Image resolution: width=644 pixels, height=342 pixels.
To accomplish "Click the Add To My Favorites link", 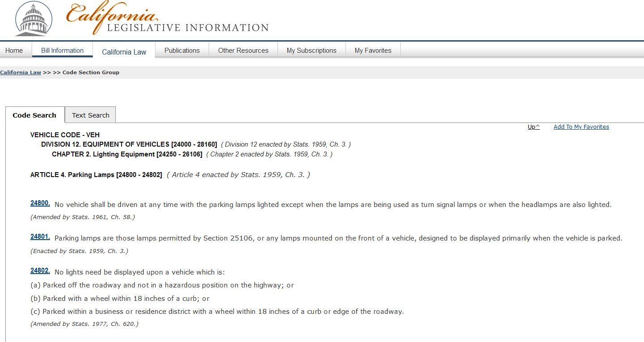I will pos(581,127).
